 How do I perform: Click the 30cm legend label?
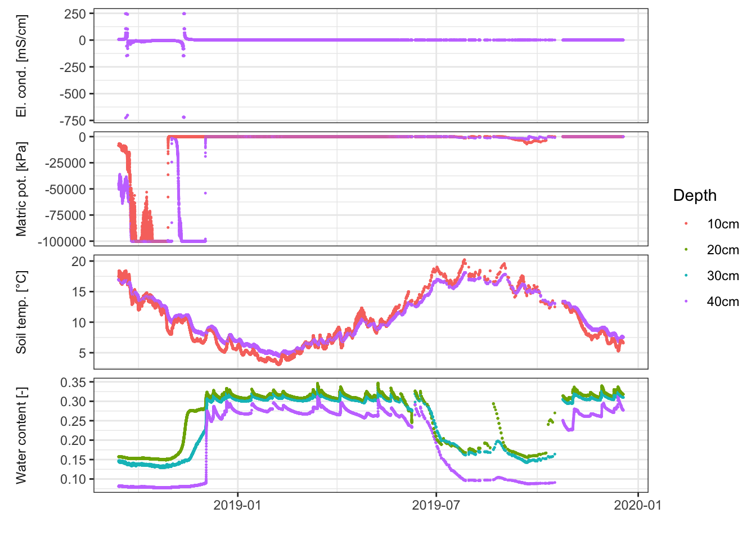[723, 276]
